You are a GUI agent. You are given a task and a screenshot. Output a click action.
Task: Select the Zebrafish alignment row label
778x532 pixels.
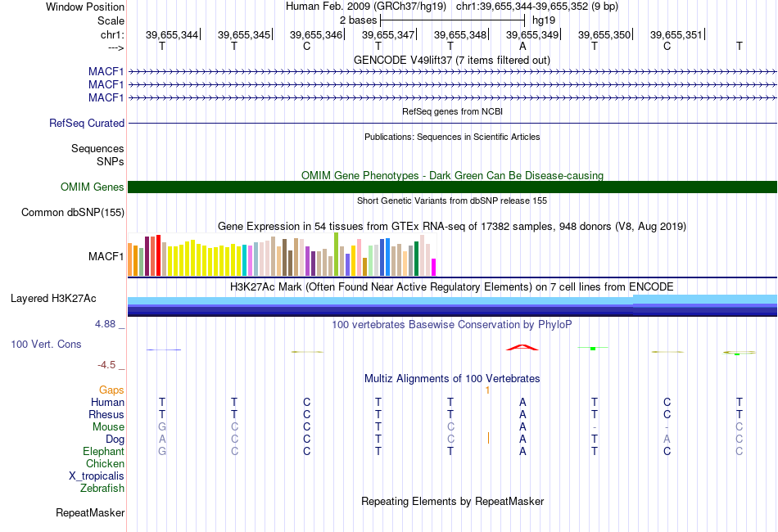point(102,489)
